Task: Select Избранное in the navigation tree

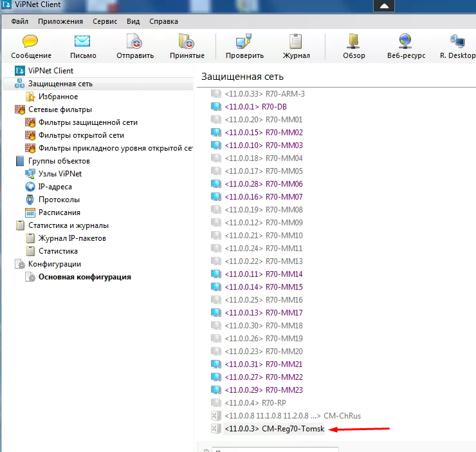Action: pyautogui.click(x=58, y=97)
